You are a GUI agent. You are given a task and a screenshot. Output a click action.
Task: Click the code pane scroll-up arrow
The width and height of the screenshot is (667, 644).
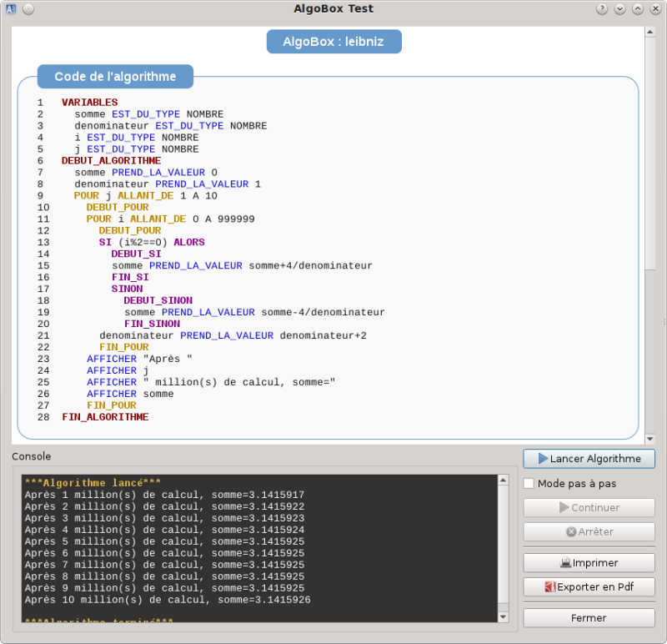pos(649,33)
